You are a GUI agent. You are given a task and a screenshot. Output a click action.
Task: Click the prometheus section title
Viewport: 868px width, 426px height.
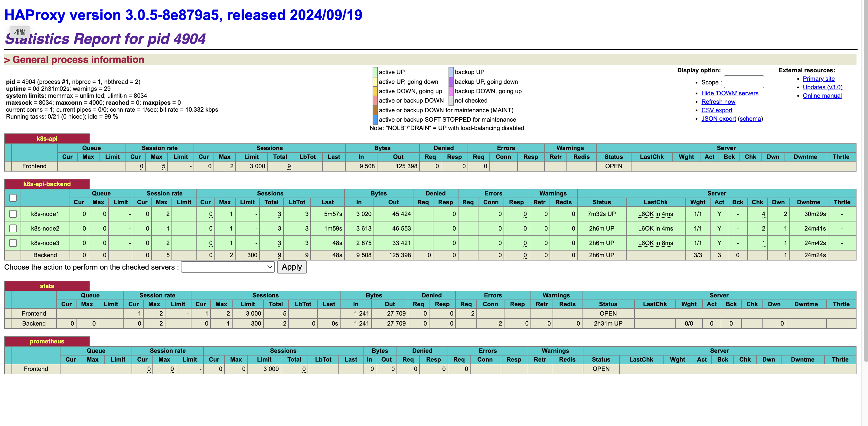(47, 341)
